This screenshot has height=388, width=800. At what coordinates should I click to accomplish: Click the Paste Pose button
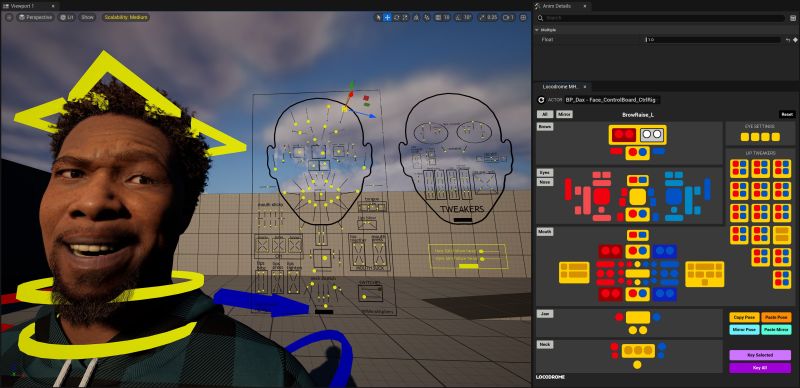(x=777, y=317)
